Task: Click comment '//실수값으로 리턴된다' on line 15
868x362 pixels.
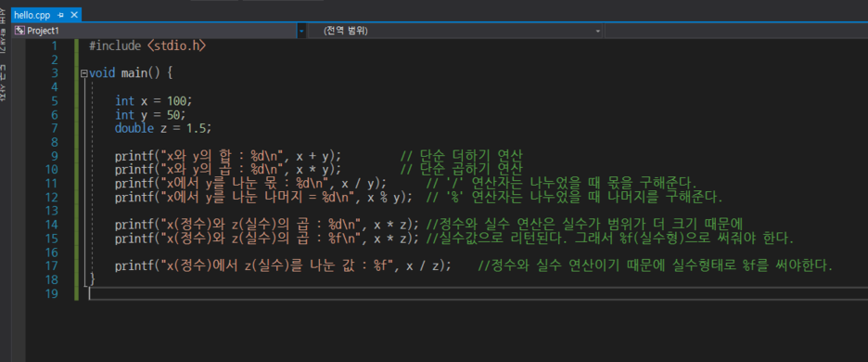Action: coord(610,239)
